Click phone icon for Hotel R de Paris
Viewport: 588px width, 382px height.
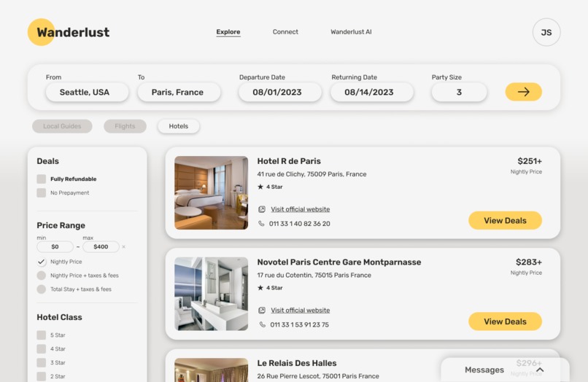pyautogui.click(x=261, y=223)
